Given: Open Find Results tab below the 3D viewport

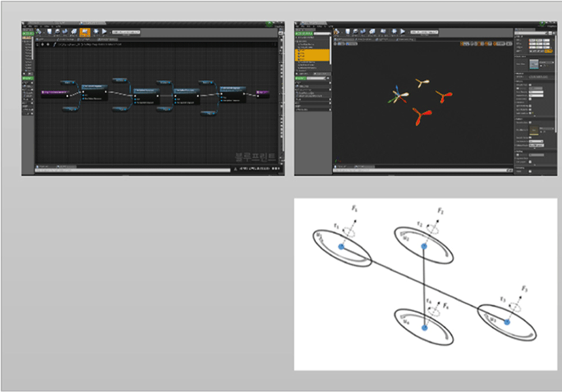Looking at the screenshot, I should (364, 166).
